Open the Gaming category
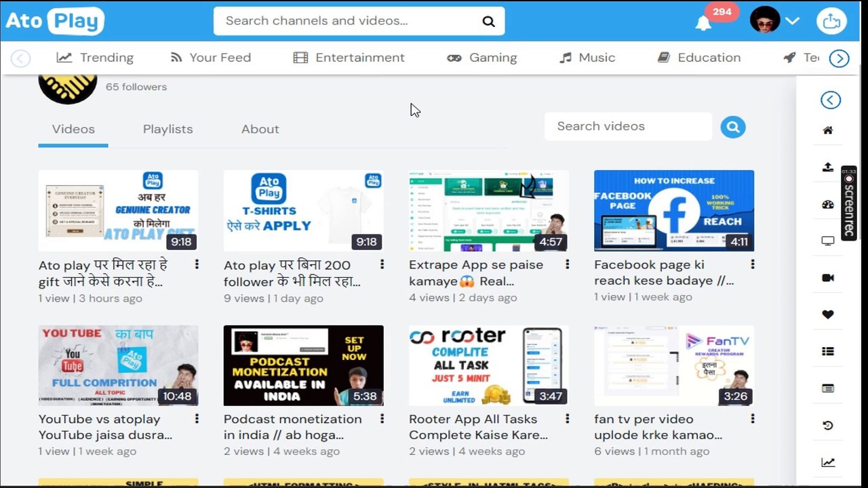Viewport: 868px width, 488px height. [481, 58]
